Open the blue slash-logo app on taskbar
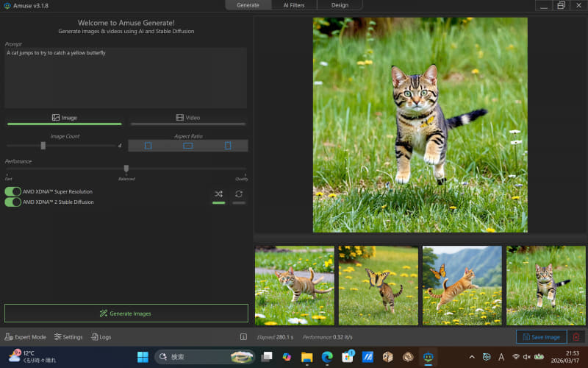Image resolution: width=588 pixels, height=368 pixels. tap(367, 357)
